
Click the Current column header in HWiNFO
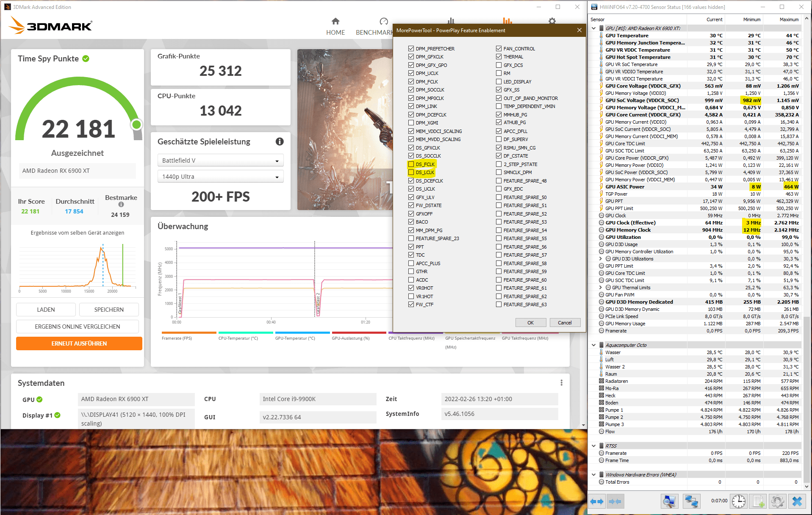click(706, 19)
